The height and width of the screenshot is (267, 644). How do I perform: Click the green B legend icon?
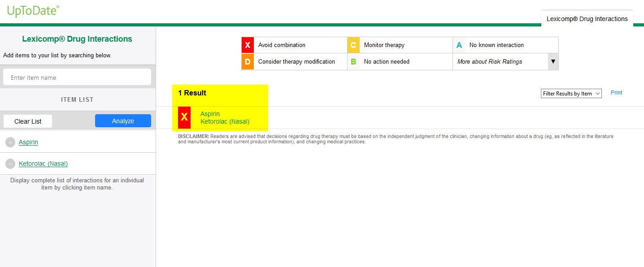tap(353, 62)
